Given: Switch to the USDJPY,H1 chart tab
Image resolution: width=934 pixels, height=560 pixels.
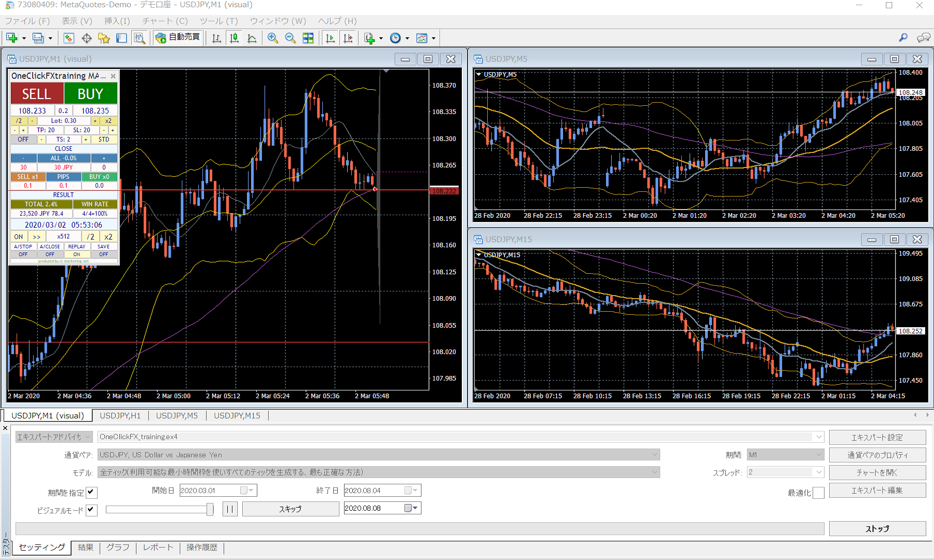Looking at the screenshot, I should pyautogui.click(x=120, y=415).
